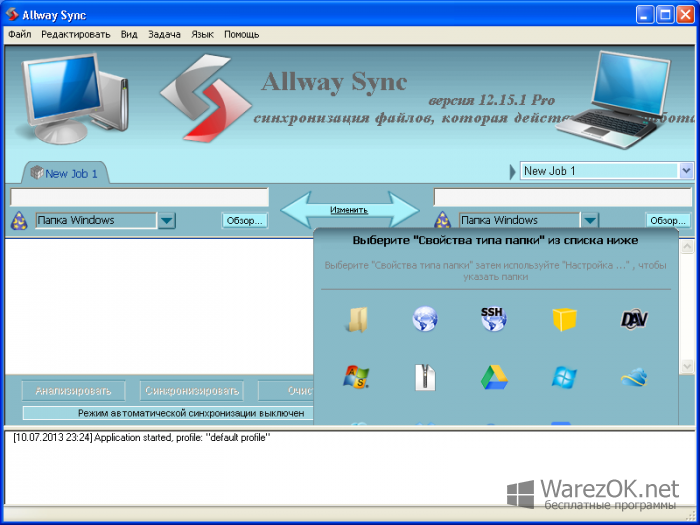Select the yellow cube icon
Image resolution: width=700 pixels, height=525 pixels.
564,319
